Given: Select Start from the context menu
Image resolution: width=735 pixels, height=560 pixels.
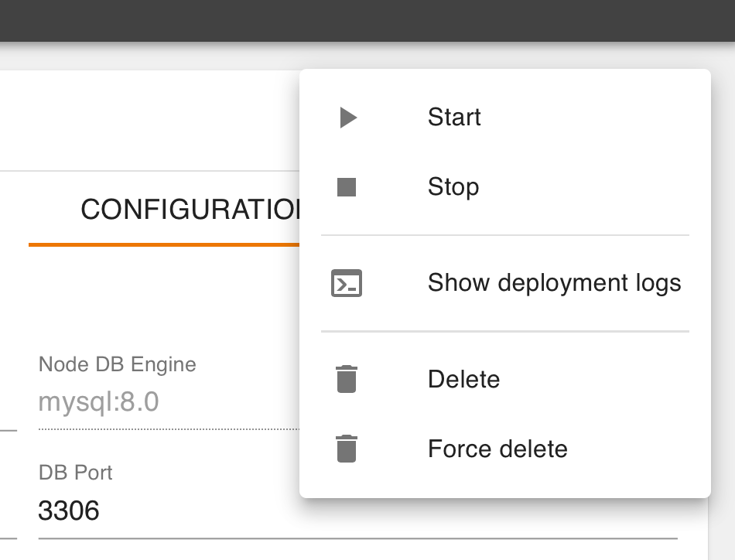Looking at the screenshot, I should pos(454,118).
